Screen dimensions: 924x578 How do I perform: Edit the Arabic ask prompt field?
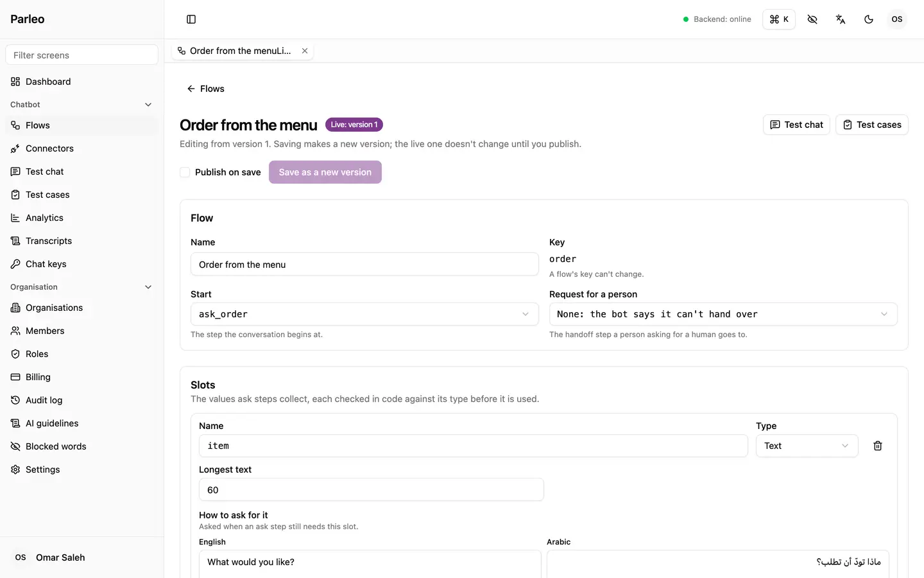pyautogui.click(x=718, y=564)
